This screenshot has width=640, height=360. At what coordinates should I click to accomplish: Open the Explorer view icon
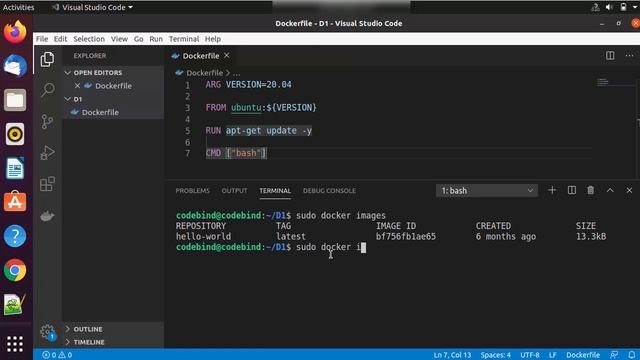pyautogui.click(x=47, y=60)
